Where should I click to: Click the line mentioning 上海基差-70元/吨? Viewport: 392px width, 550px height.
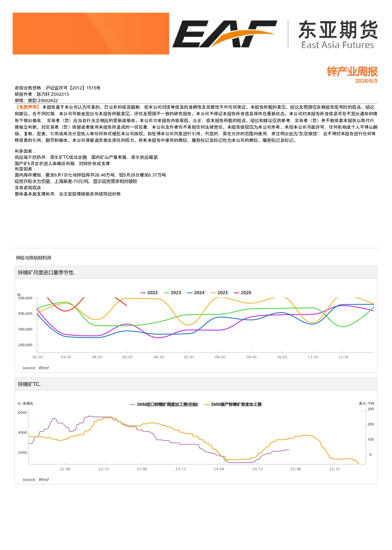click(x=76, y=181)
